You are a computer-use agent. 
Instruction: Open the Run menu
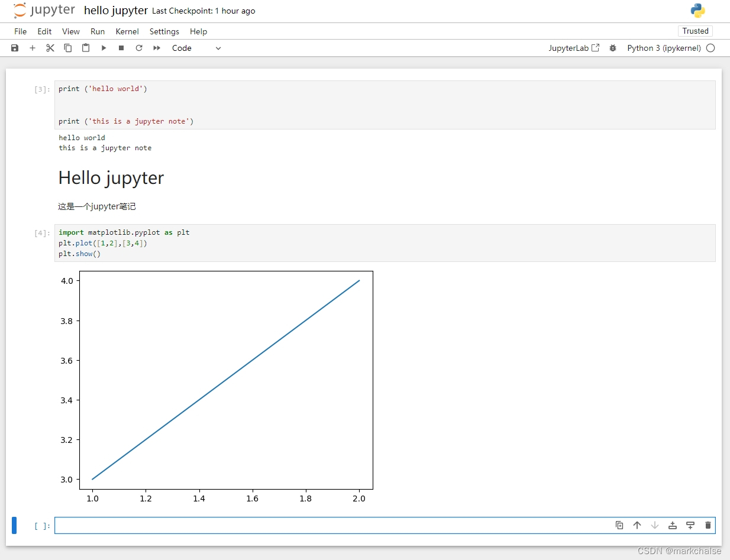coord(98,31)
